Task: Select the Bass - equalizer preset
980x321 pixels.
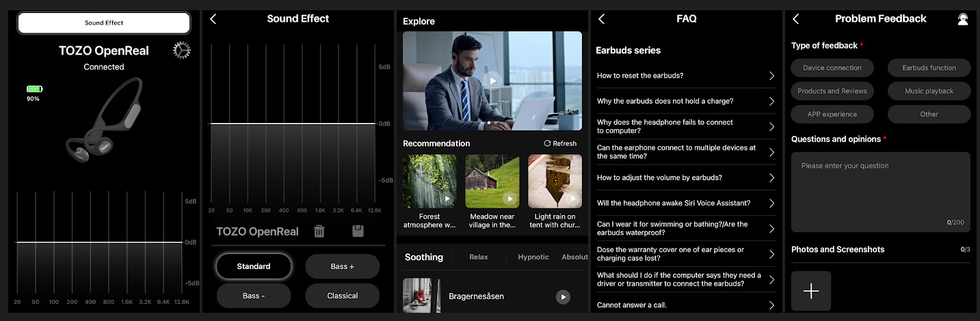Action: (x=254, y=296)
